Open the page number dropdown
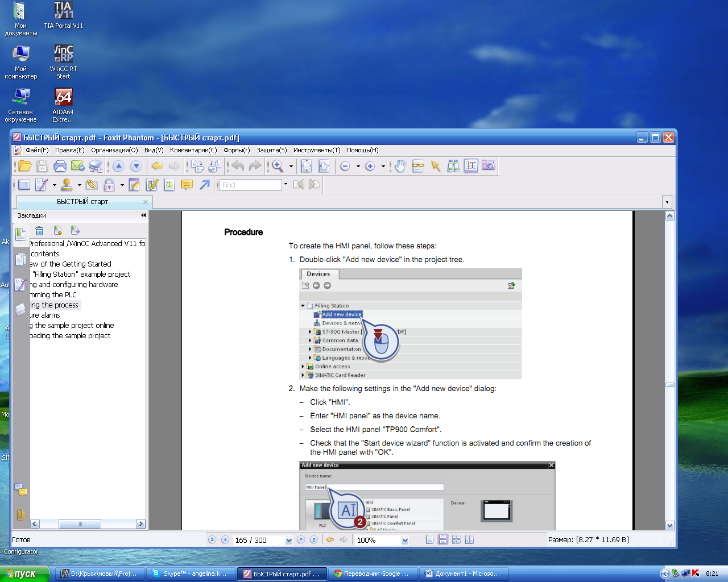The width and height of the screenshot is (728, 582). tap(289, 540)
